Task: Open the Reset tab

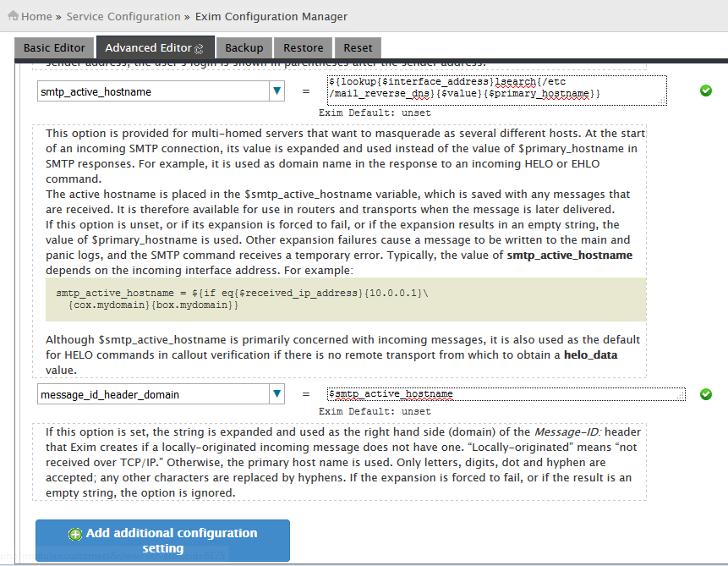Action: 358,48
